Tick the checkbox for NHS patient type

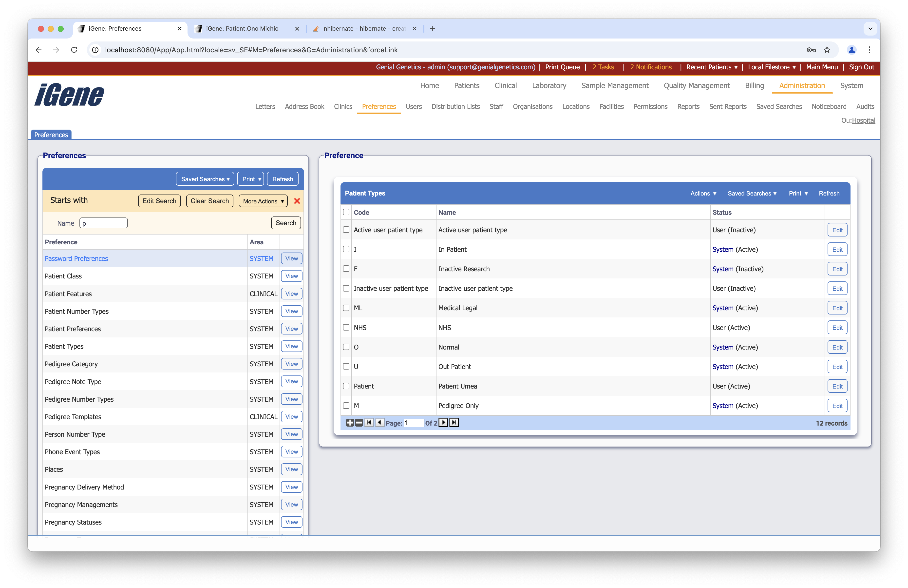[x=346, y=327]
